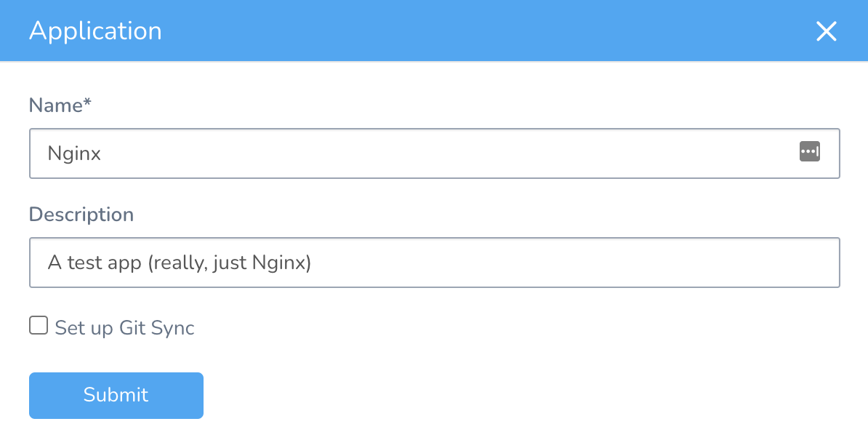Screen dimensions: 868x448
Task: Click the 'Set up Git Sync' label
Action: (124, 327)
